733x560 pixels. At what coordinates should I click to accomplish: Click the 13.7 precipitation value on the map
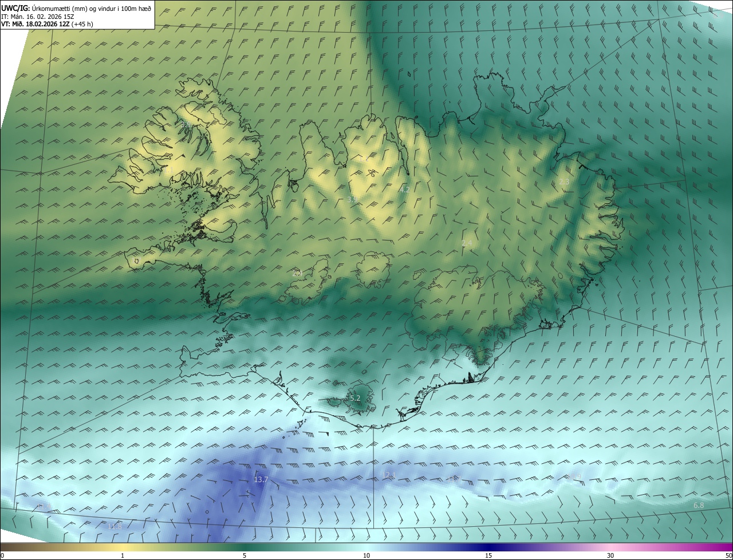(261, 479)
